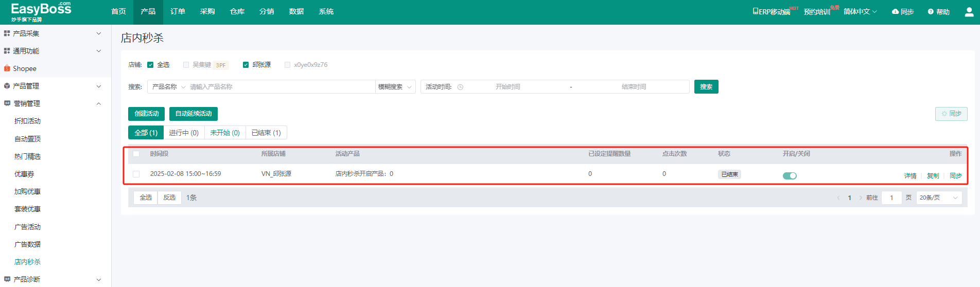Select the 2025-02-08 row checkbox
The height and width of the screenshot is (287, 980).
coord(136,174)
